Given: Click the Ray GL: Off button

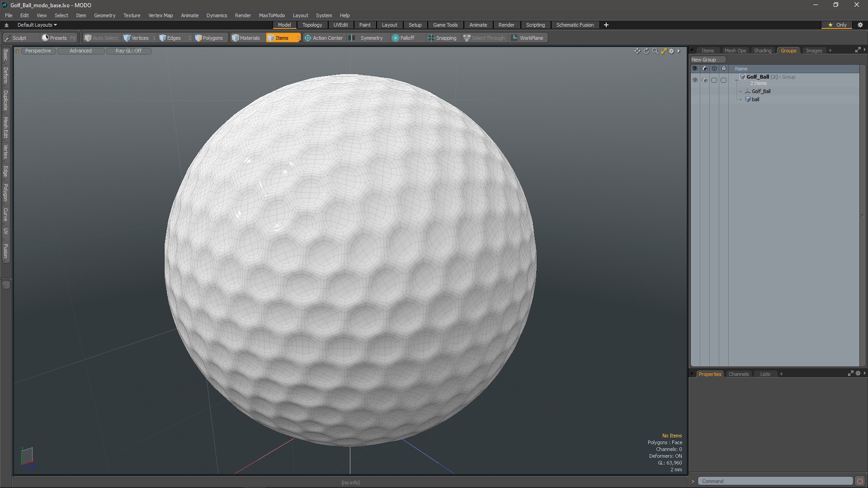Looking at the screenshot, I should [128, 51].
